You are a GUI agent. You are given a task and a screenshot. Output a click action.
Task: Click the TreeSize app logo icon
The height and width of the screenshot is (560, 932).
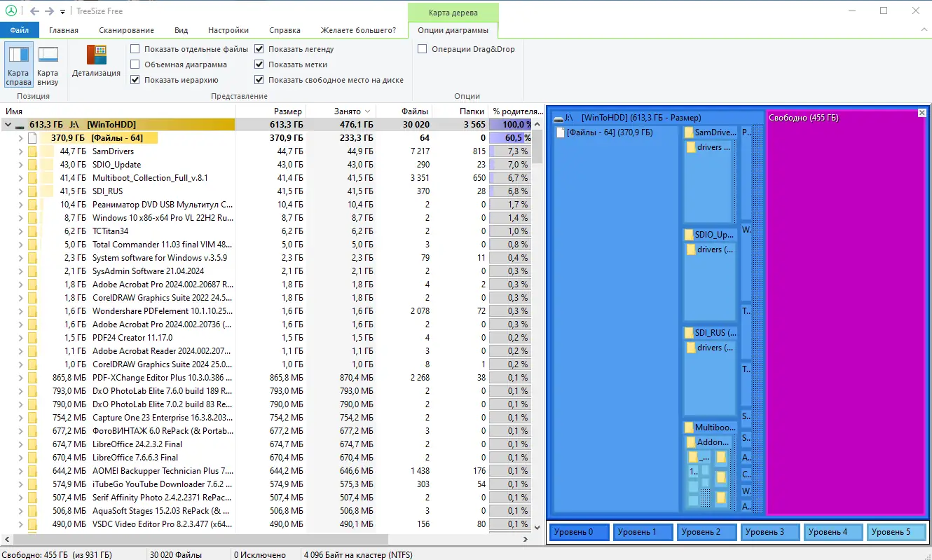tap(10, 11)
